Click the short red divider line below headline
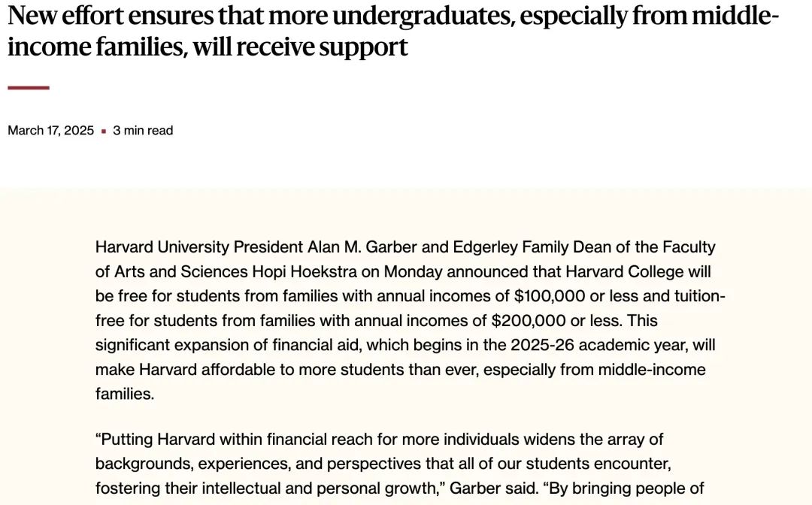 coord(29,88)
